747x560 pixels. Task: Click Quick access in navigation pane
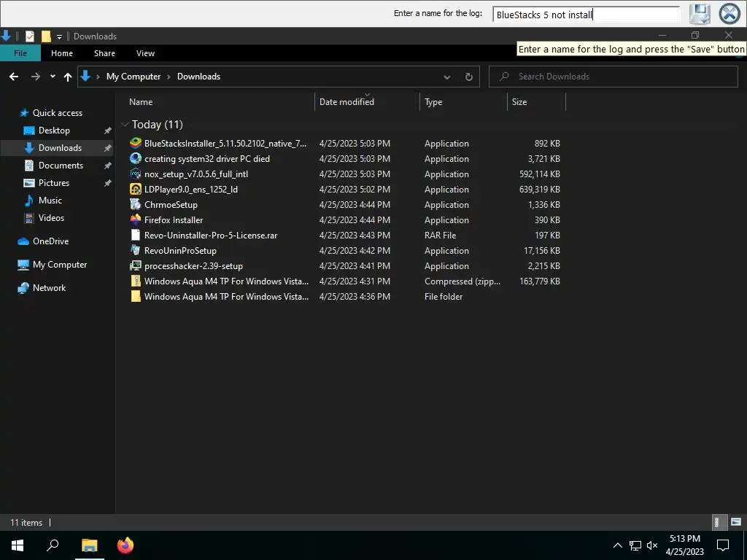pyautogui.click(x=57, y=113)
